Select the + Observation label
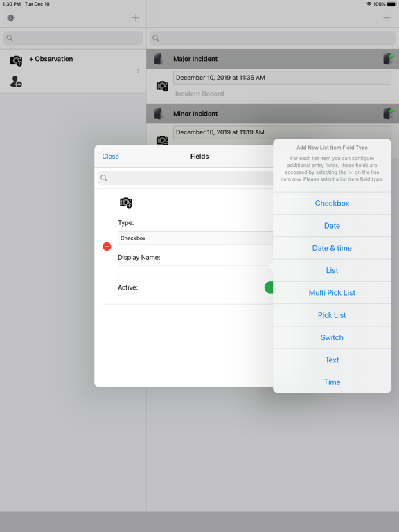399x532 pixels. (x=51, y=59)
